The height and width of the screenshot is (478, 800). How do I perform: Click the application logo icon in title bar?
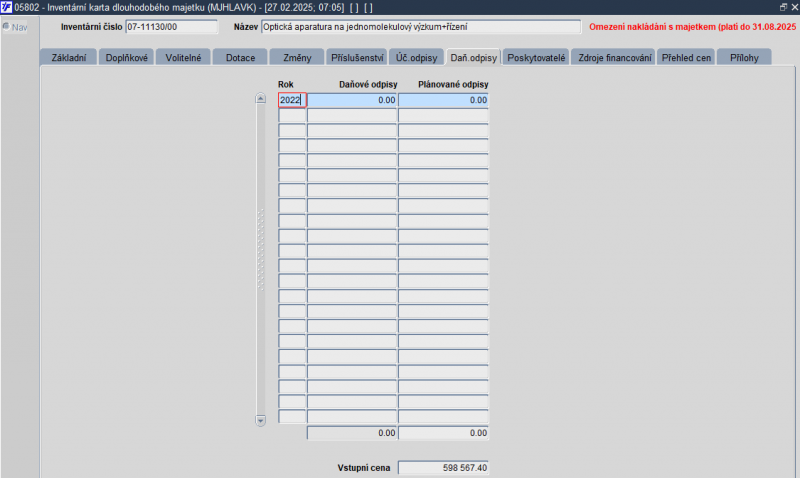click(x=6, y=7)
